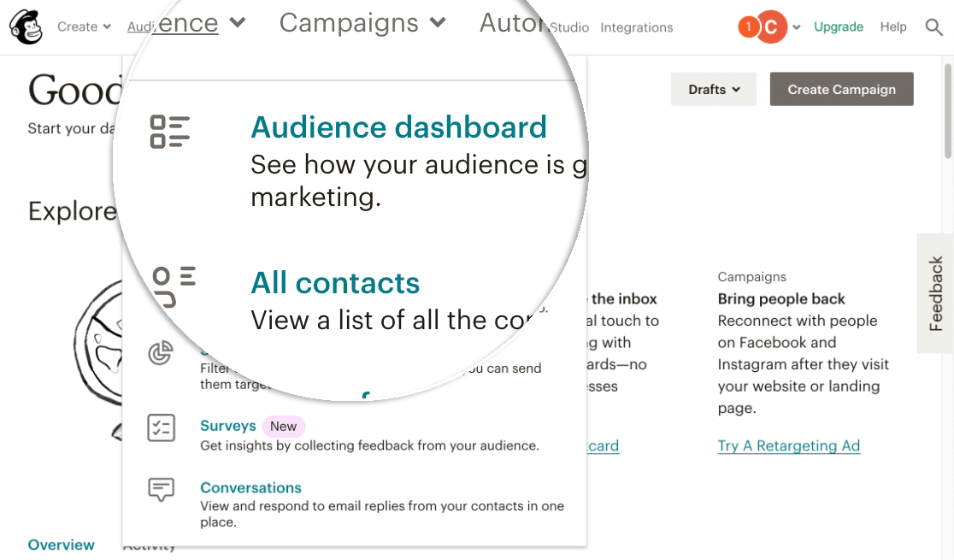Open the Integrations menu item
Image resolution: width=954 pixels, height=560 pixels.
tap(636, 27)
